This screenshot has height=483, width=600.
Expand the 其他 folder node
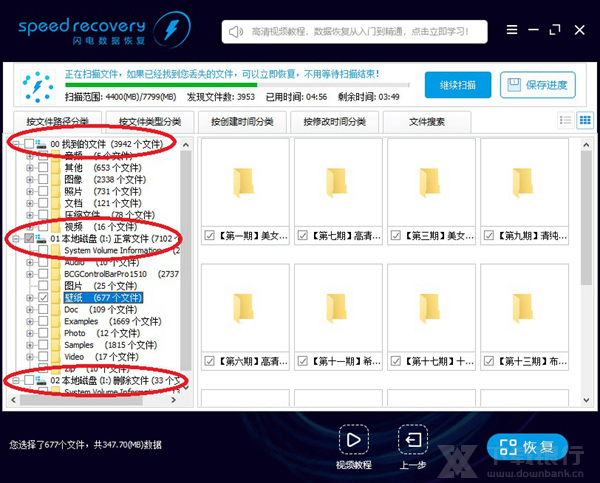30,168
